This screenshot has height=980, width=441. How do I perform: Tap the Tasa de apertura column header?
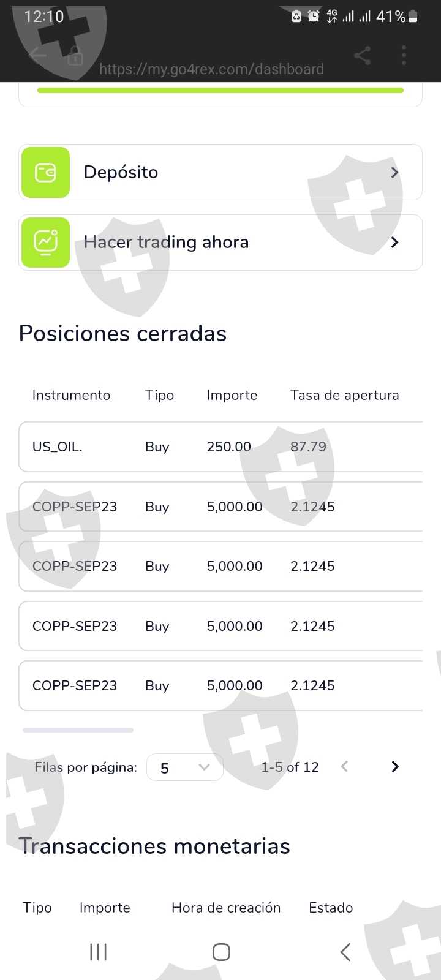point(344,395)
